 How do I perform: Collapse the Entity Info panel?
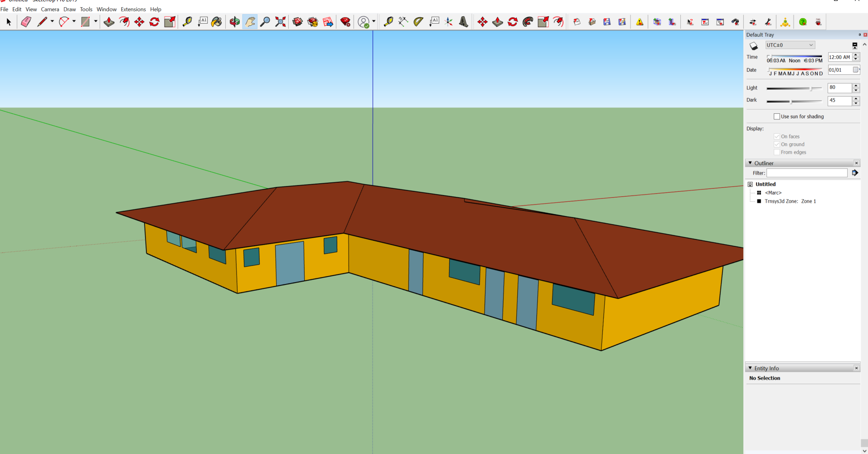coord(750,368)
